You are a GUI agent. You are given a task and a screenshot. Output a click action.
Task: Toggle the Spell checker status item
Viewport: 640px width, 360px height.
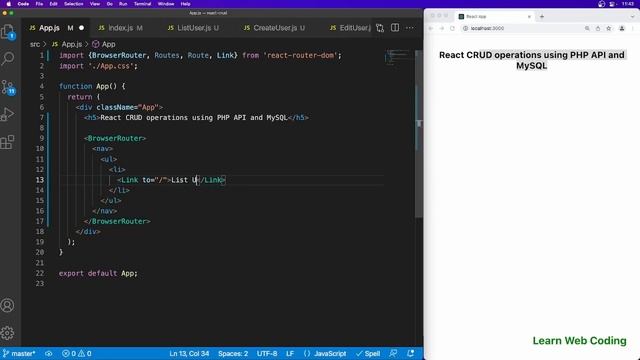[x=368, y=353]
